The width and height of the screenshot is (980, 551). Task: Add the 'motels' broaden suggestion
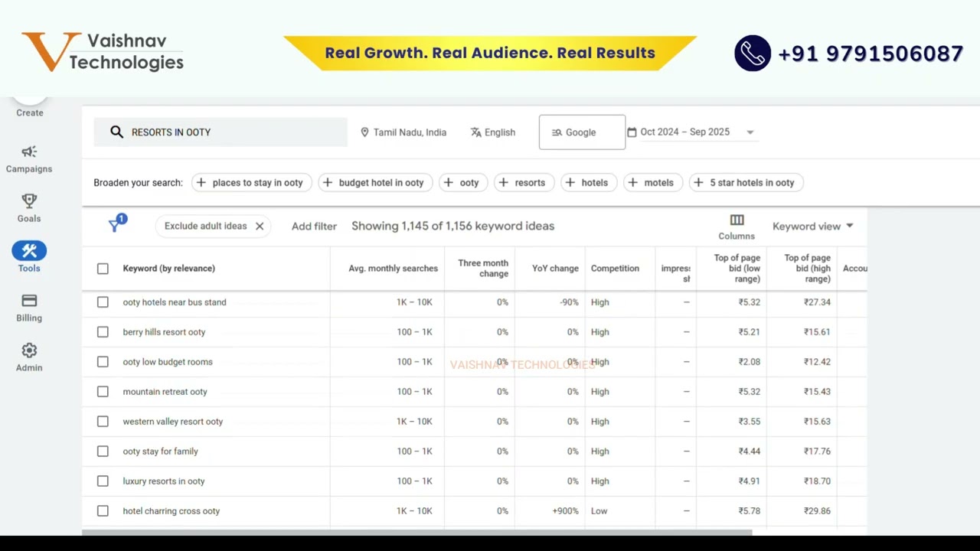pos(653,182)
